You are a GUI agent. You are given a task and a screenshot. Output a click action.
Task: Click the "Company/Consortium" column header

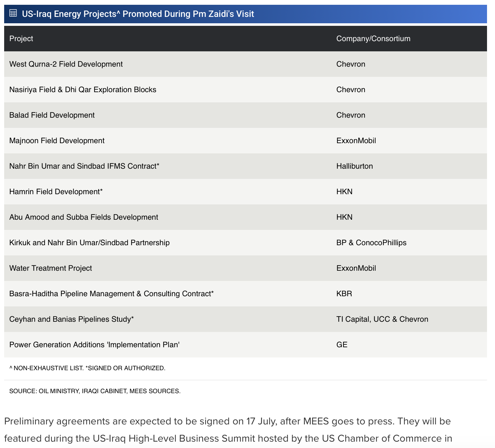(373, 39)
